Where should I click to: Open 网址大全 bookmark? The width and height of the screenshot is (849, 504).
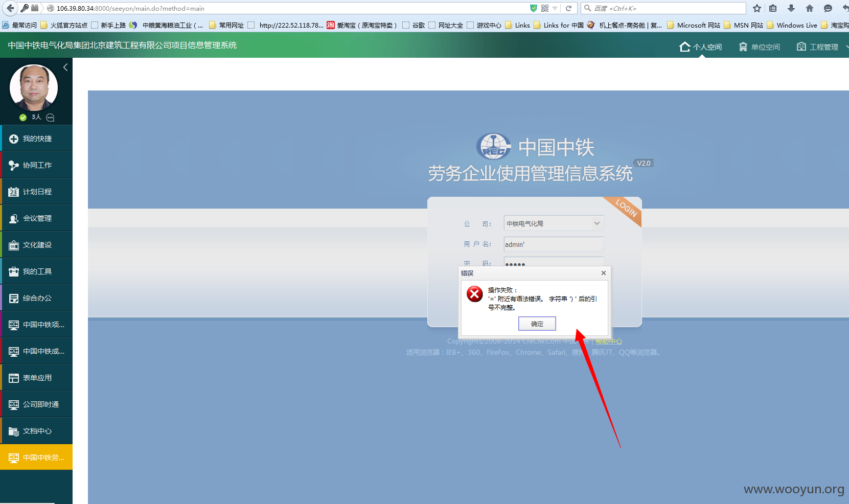446,25
